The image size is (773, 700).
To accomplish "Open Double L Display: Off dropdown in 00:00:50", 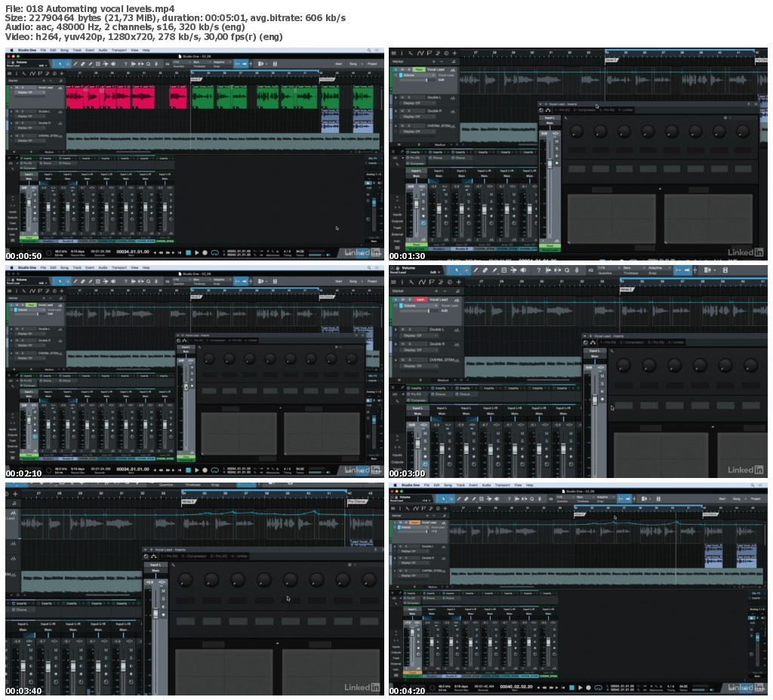I will click(30, 116).
